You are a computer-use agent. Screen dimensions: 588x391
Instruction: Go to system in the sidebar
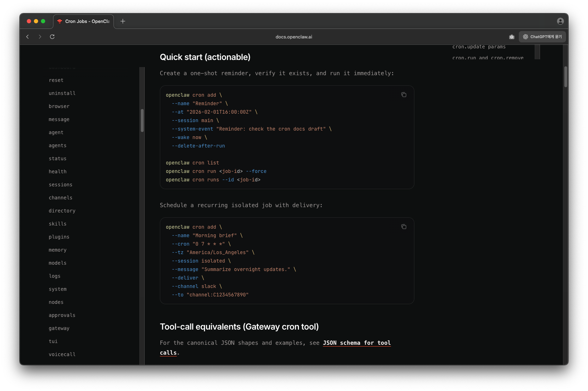pyautogui.click(x=58, y=289)
